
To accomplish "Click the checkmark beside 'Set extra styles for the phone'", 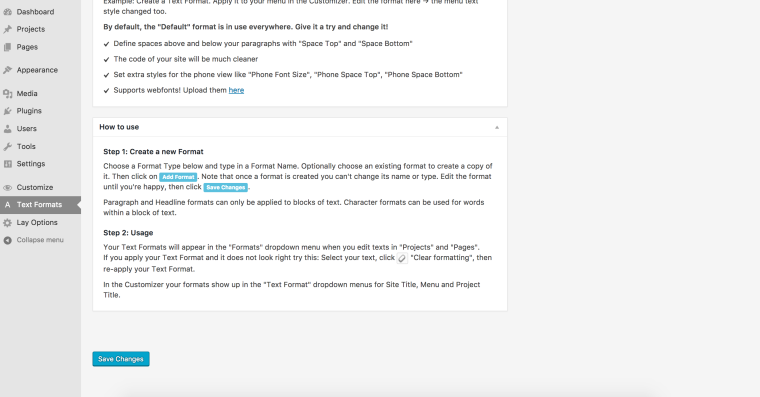I will coord(107,75).
